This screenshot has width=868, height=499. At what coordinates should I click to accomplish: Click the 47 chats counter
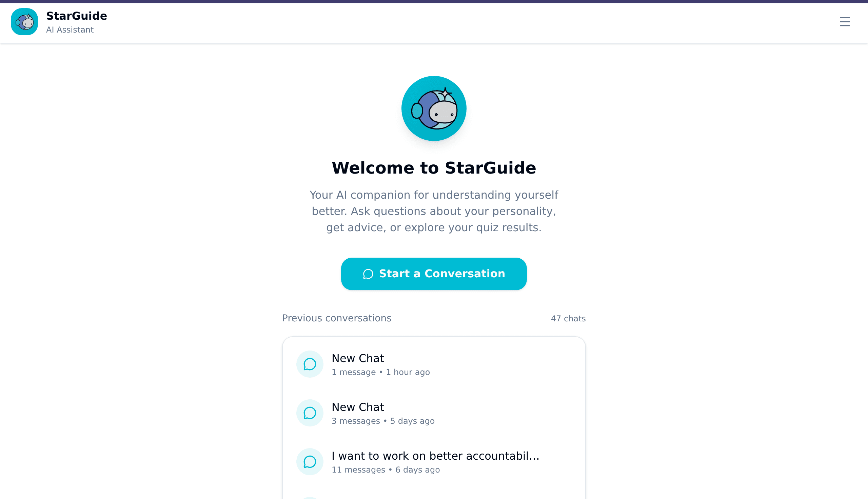(568, 318)
